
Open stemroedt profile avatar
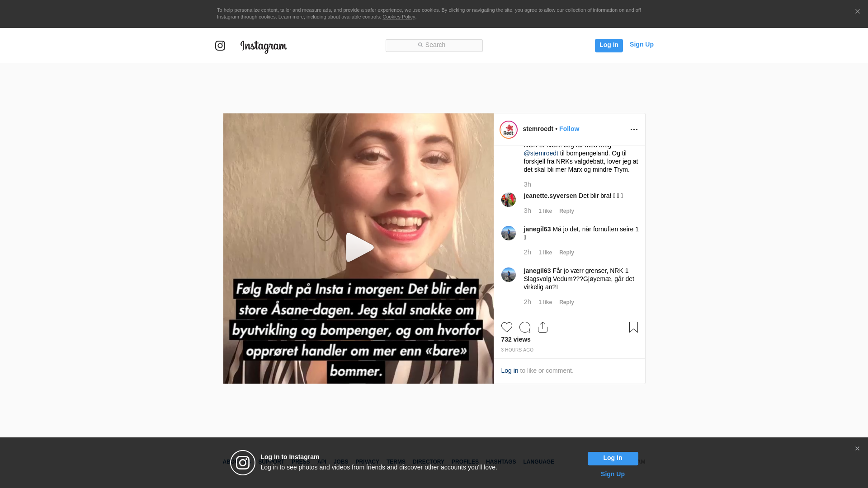(509, 130)
